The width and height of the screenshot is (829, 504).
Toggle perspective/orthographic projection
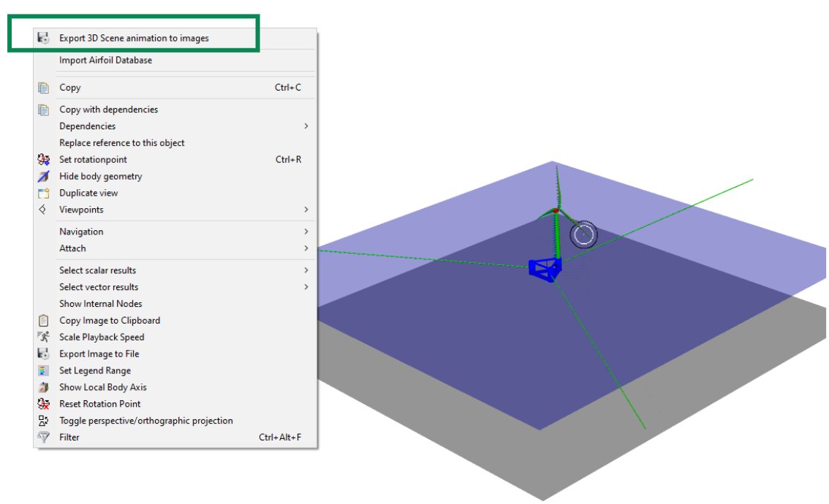click(x=145, y=421)
